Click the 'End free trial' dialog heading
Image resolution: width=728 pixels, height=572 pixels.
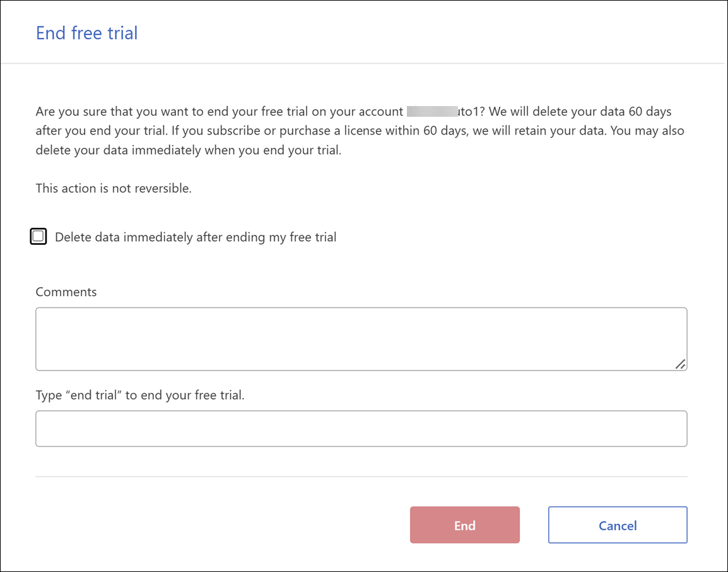tap(87, 33)
